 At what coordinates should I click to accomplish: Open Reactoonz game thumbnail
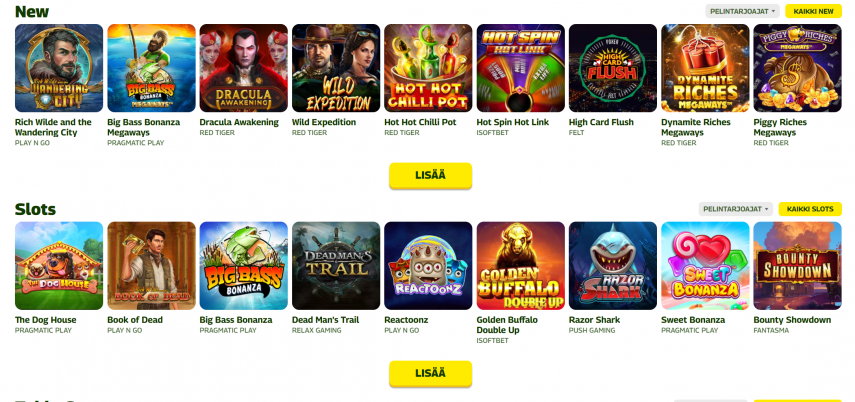pos(428,266)
